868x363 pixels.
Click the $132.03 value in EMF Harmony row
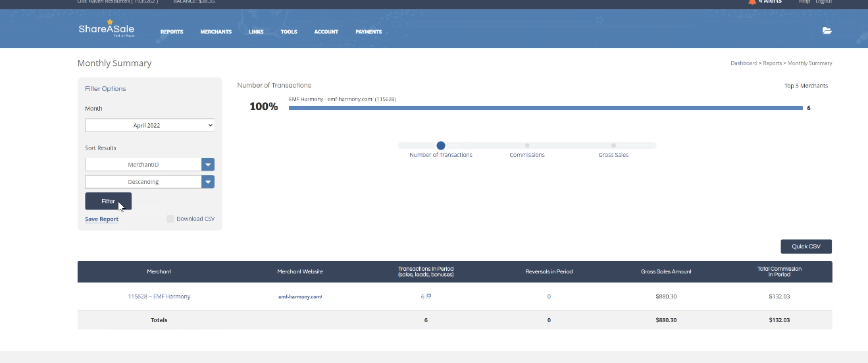click(779, 296)
